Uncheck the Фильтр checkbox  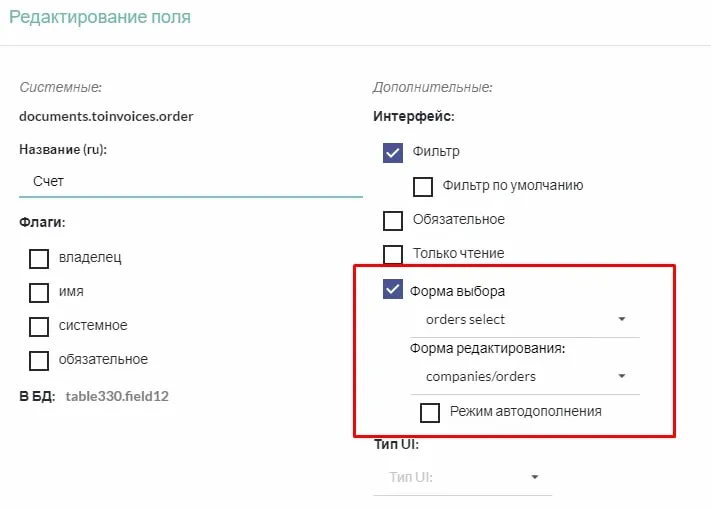click(x=393, y=152)
